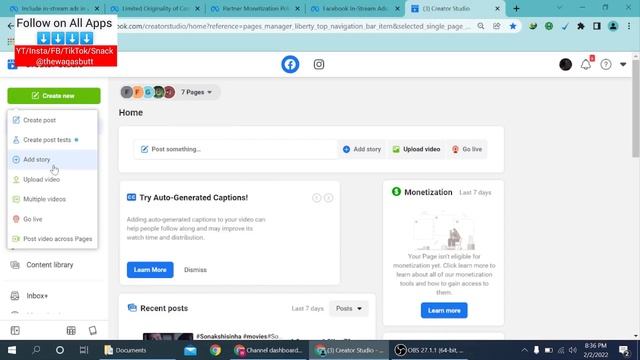The width and height of the screenshot is (640, 360).
Task: Choose Add story from the Create menu
Action: click(x=52, y=160)
